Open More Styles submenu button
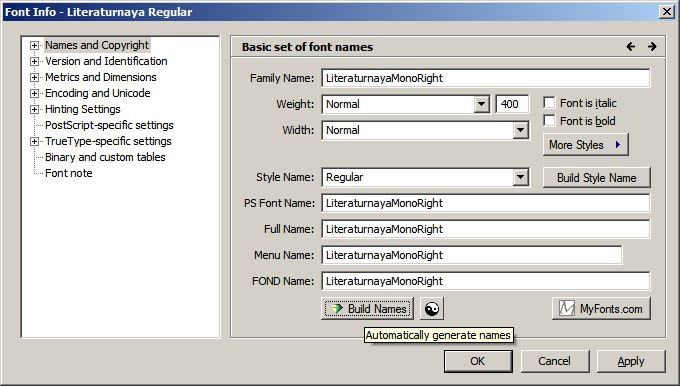 [585, 145]
